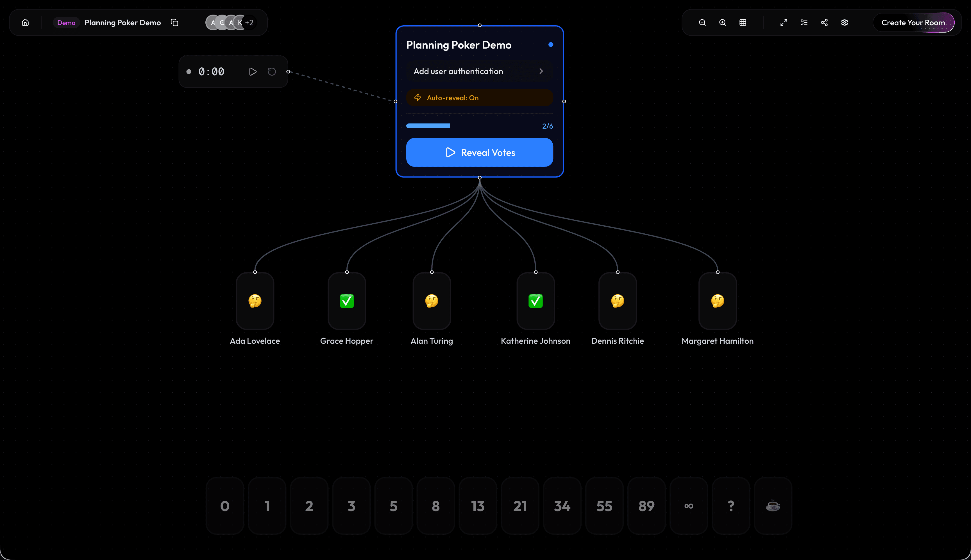The image size is (971, 560).
Task: Click Katherine Johnson's voted card
Action: pyautogui.click(x=536, y=301)
